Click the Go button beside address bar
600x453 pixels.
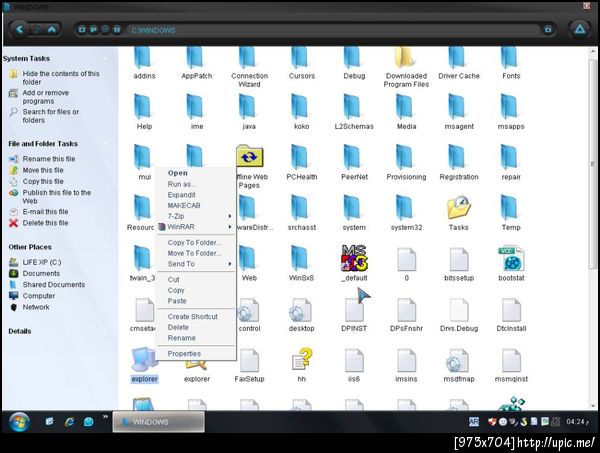point(548,29)
